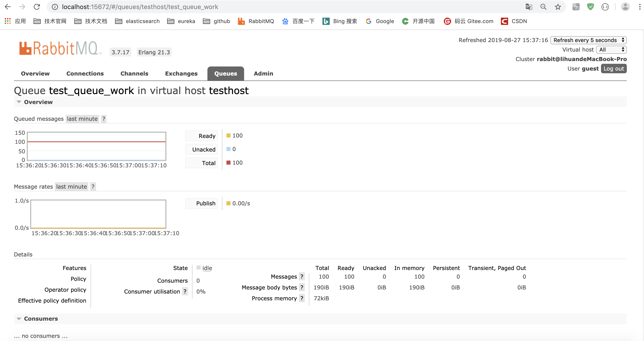Screen dimensions: 644x341
Task: Open the Bing 搜索 bookmark
Action: (x=340, y=21)
